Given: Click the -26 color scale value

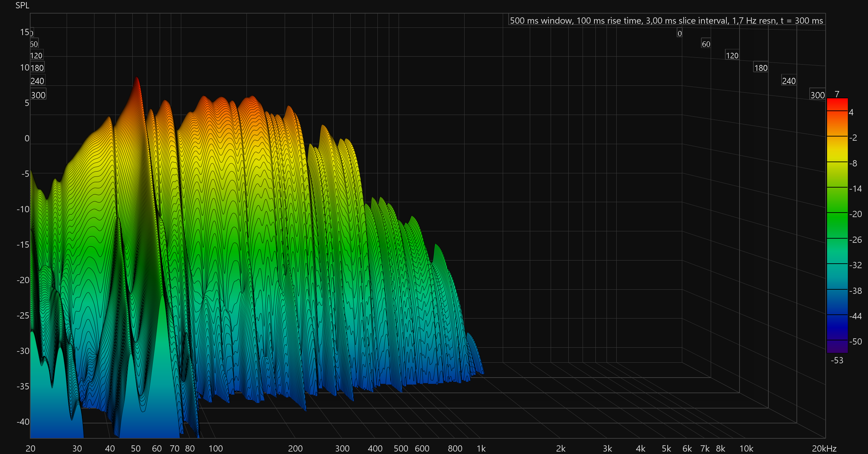Looking at the screenshot, I should pyautogui.click(x=856, y=240).
